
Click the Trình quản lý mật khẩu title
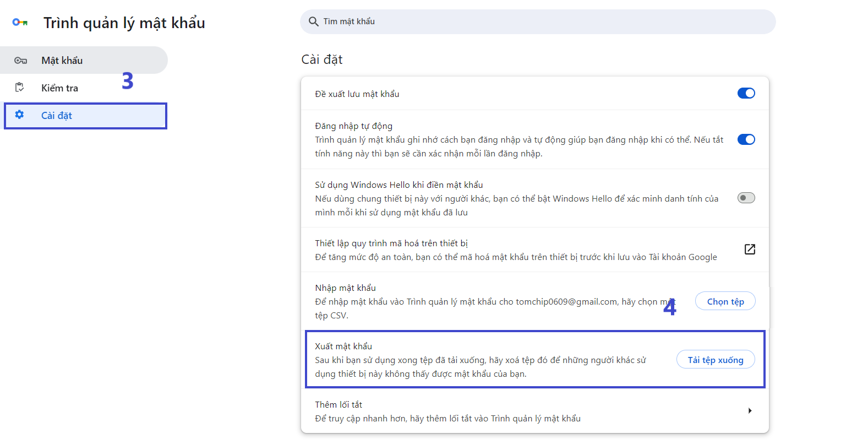(124, 23)
